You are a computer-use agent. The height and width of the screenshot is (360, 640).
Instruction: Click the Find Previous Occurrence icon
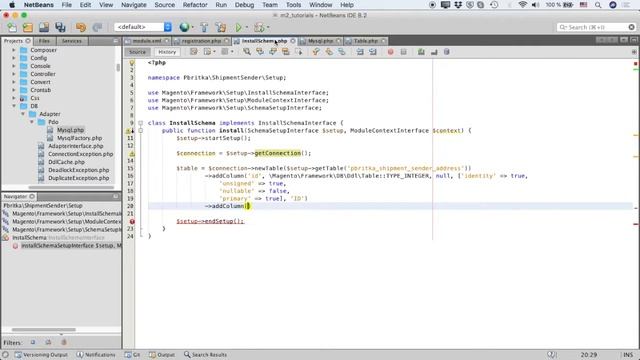point(260,52)
